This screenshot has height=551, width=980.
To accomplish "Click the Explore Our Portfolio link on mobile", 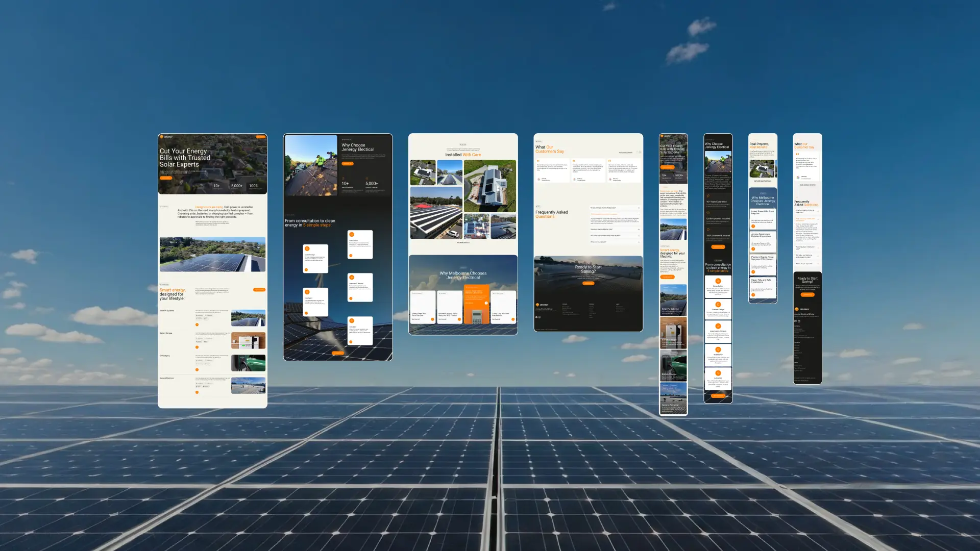I will [763, 181].
